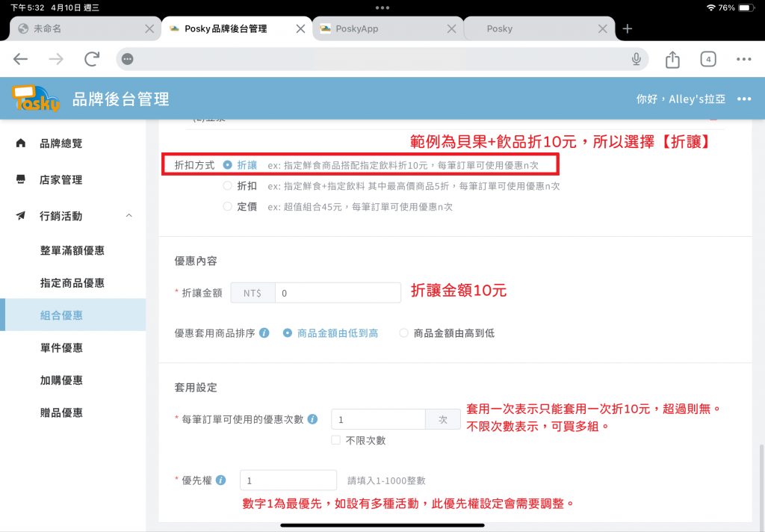Choose 商品金額由高到低 sorting
Screen dimensions: 765x532
click(404, 332)
